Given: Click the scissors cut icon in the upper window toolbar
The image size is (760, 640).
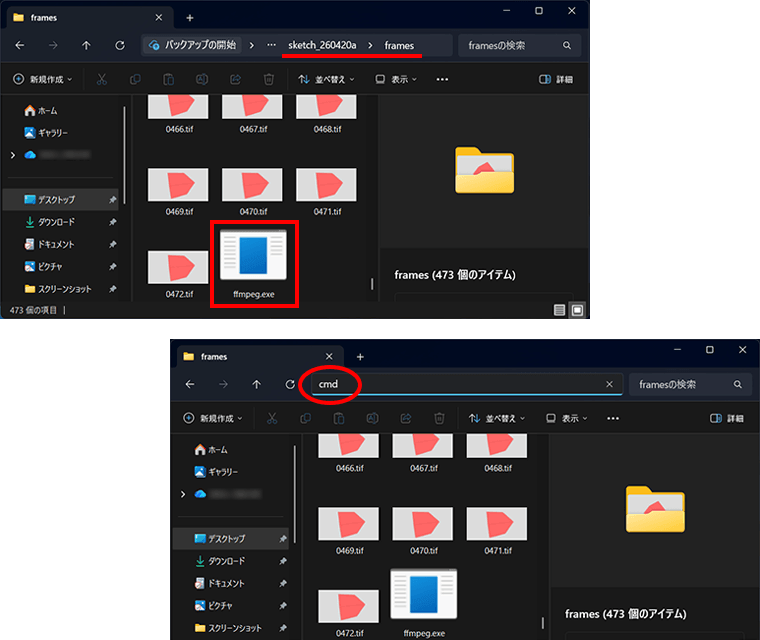Looking at the screenshot, I should point(101,79).
